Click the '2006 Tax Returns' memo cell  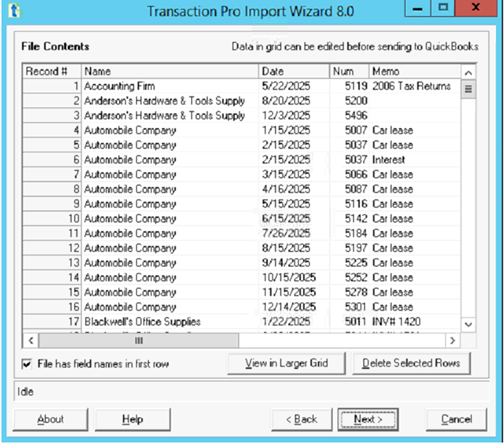tap(415, 86)
